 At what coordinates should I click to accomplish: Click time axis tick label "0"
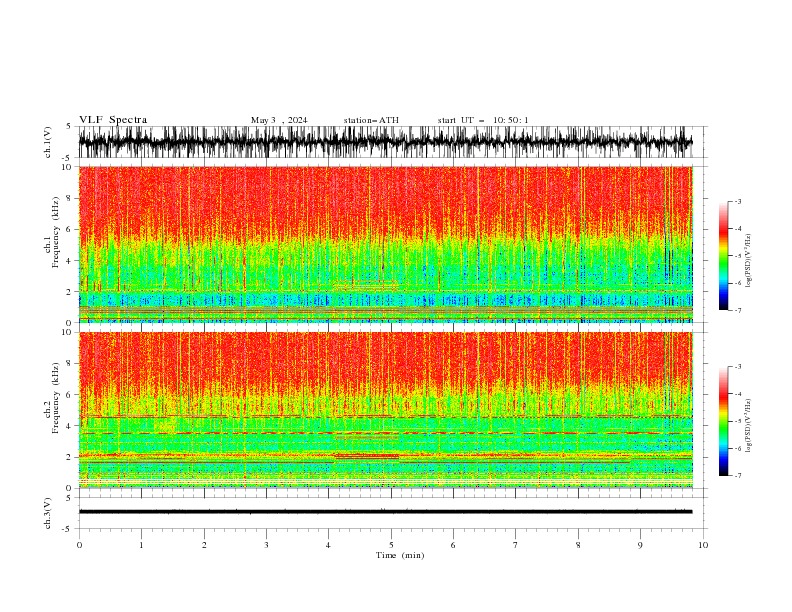(x=79, y=545)
